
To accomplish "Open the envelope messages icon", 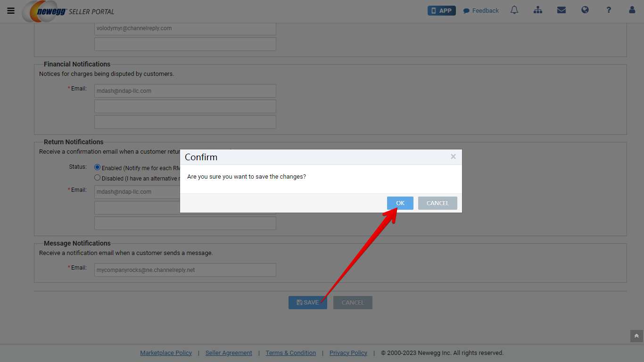I will click(x=561, y=10).
